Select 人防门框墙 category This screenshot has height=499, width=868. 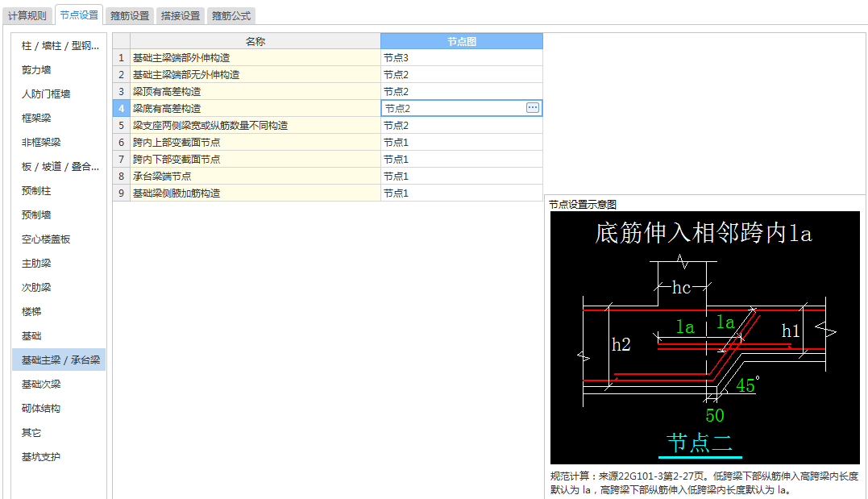coord(60,94)
